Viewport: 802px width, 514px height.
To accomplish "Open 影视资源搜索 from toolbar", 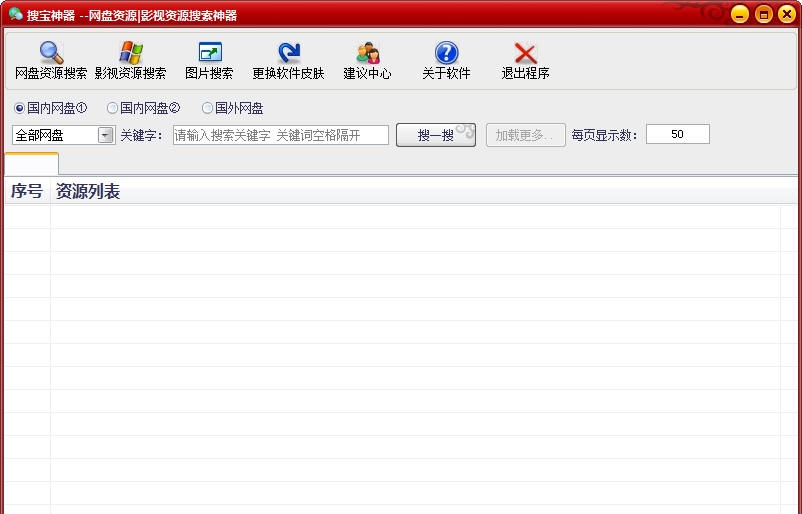I will tap(130, 60).
